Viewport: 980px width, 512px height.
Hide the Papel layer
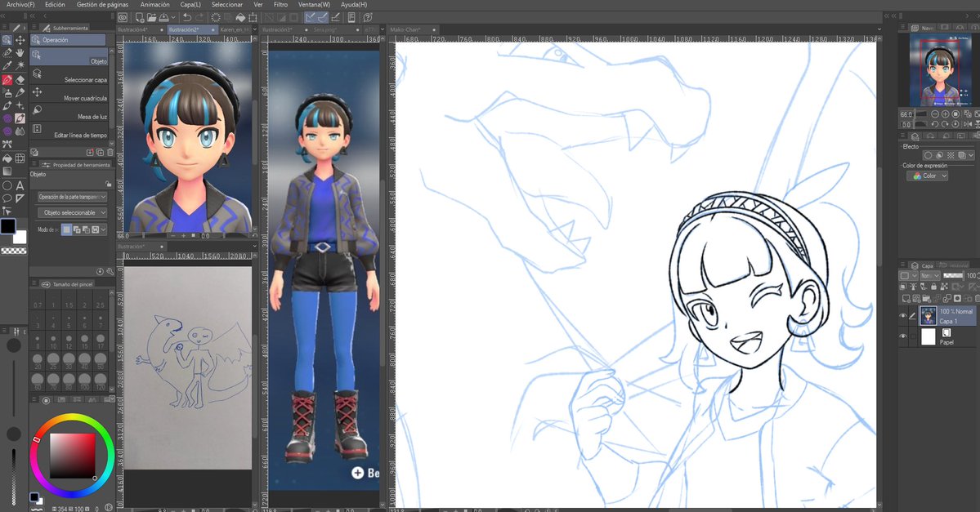point(902,336)
